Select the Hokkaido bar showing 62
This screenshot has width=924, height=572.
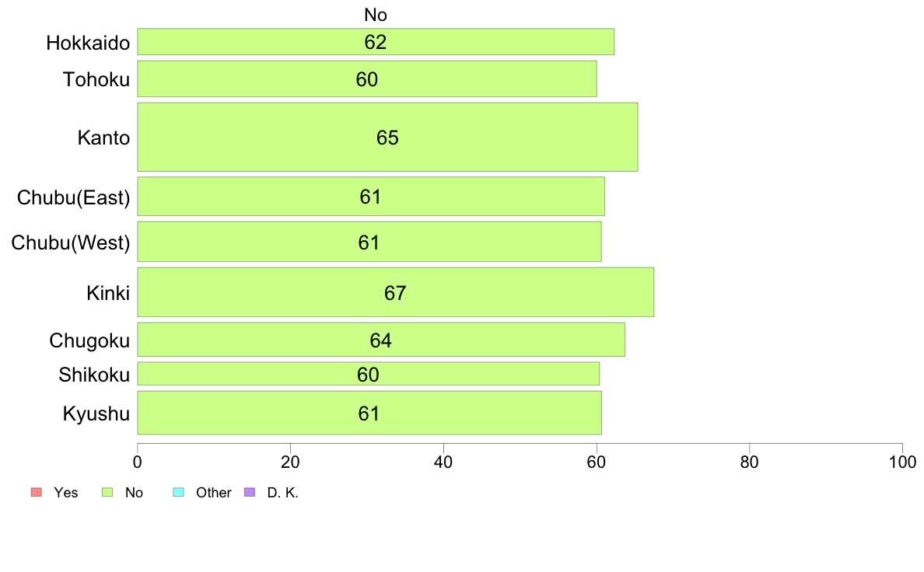(376, 42)
